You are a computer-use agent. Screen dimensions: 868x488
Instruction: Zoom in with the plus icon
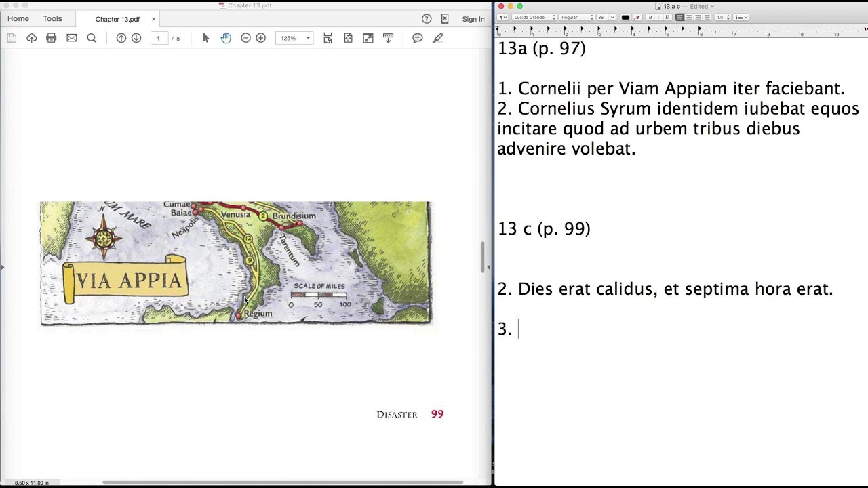[261, 38]
